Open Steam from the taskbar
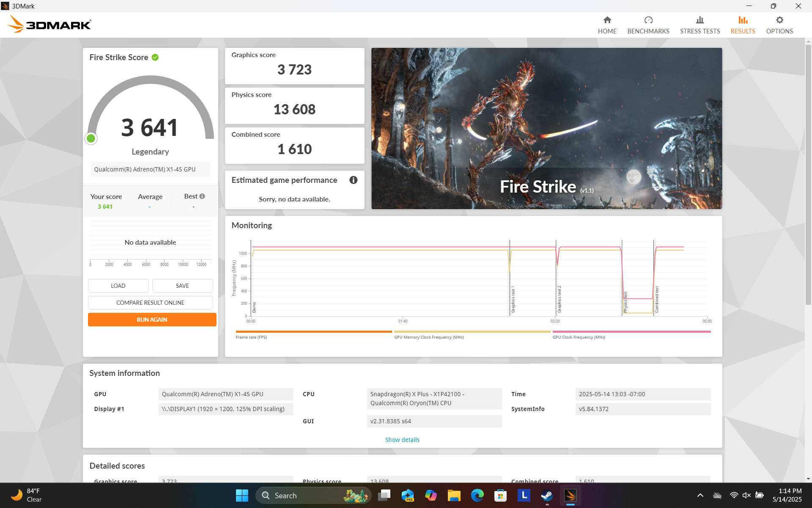812x508 pixels. click(547, 495)
